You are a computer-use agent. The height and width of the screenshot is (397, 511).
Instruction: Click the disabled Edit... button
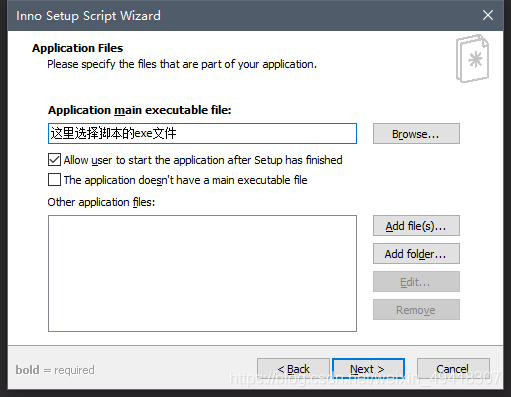point(416,282)
